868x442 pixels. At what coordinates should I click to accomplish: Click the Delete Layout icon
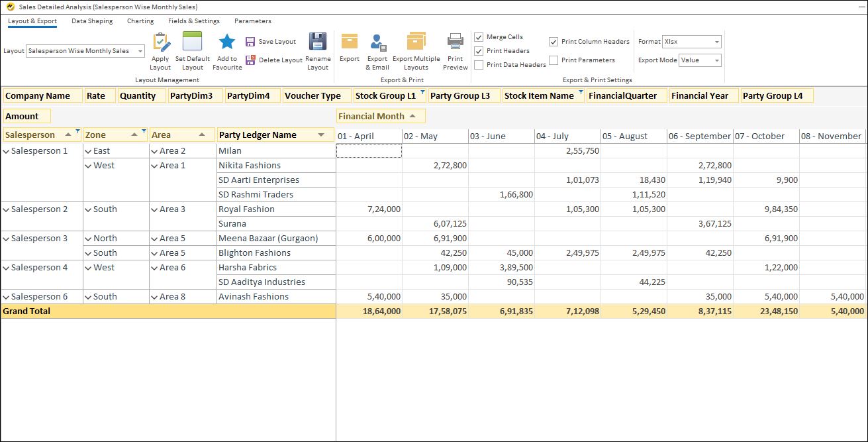tap(252, 60)
